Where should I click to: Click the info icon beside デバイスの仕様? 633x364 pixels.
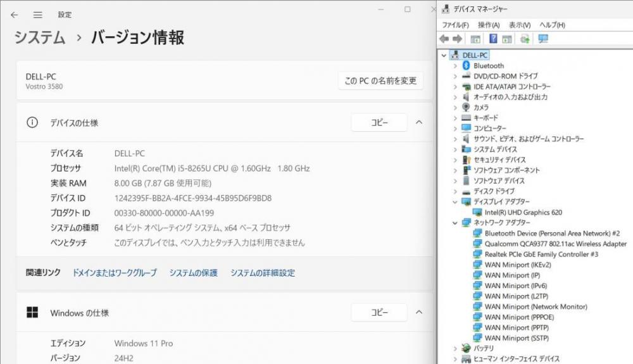click(32, 122)
